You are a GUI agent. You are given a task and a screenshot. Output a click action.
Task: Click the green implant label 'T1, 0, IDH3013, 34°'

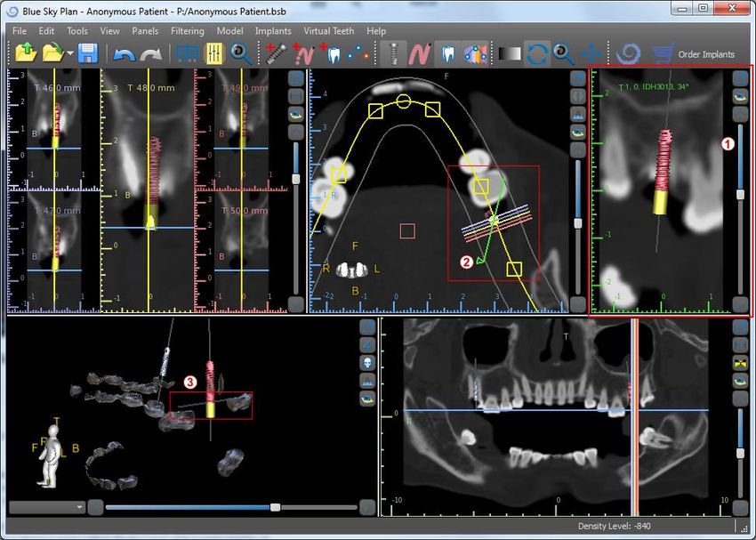coord(655,87)
